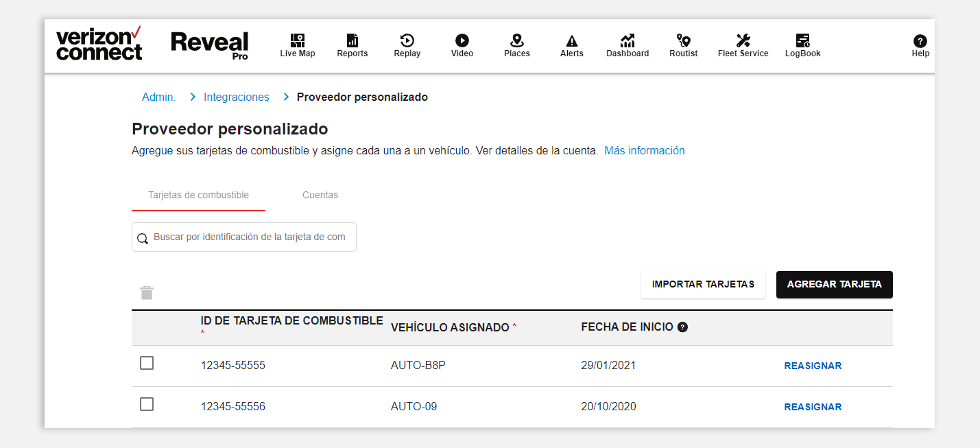Screen dimensions: 980x448
Task: Click the trash delete icon
Action: point(147,293)
